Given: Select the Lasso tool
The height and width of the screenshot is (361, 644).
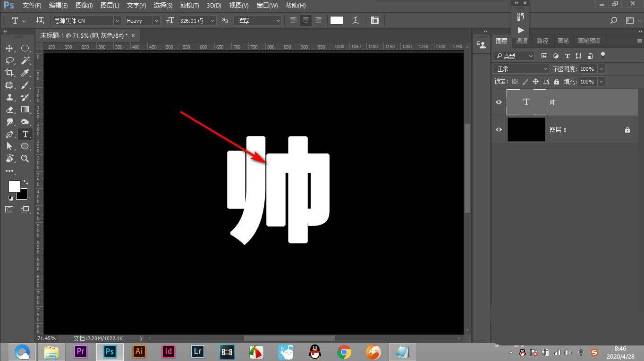Looking at the screenshot, I should point(9,60).
